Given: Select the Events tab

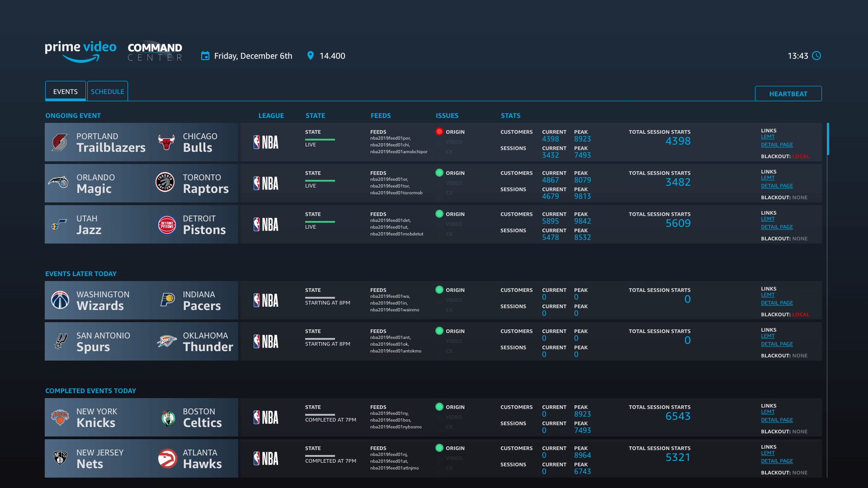Looking at the screenshot, I should click(66, 91).
